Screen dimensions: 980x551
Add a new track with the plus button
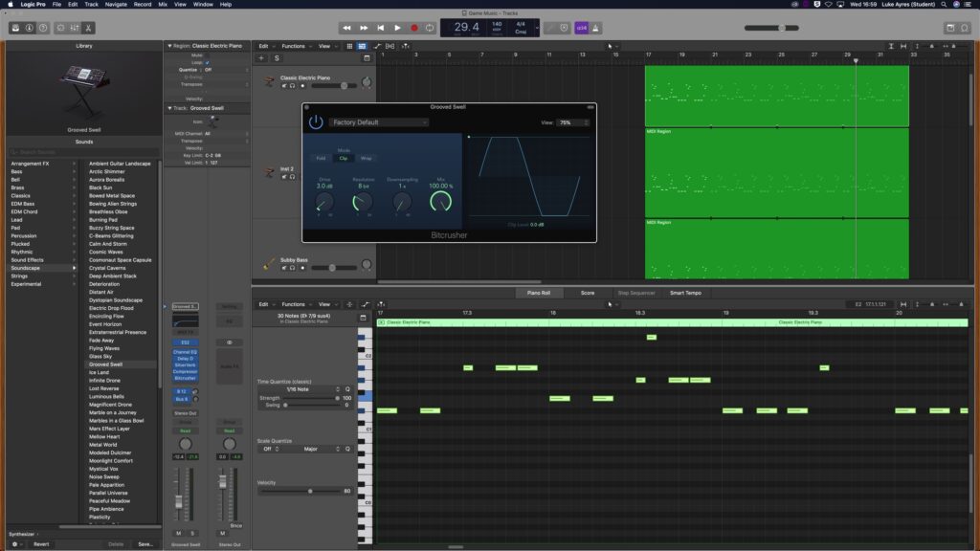pos(261,58)
